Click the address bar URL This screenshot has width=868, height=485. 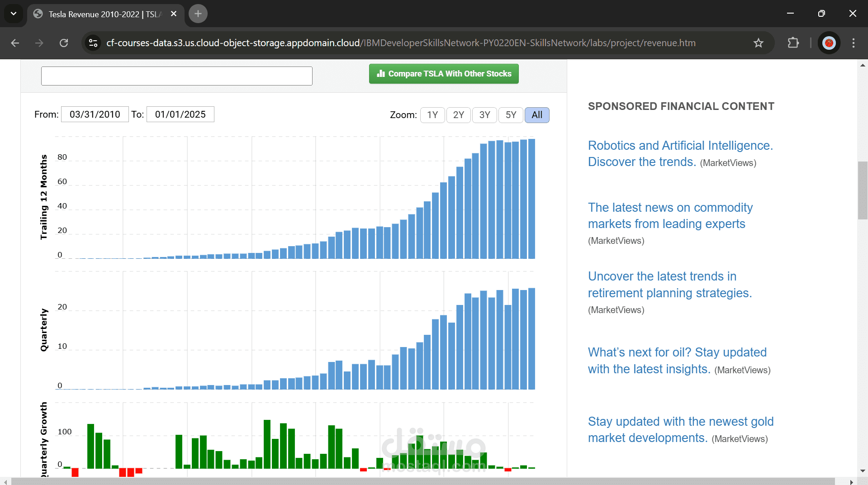[401, 43]
